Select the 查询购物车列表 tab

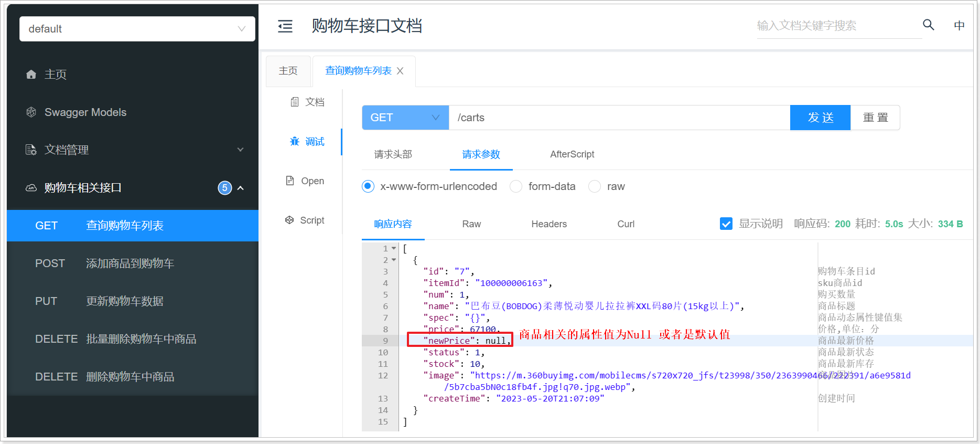point(358,71)
